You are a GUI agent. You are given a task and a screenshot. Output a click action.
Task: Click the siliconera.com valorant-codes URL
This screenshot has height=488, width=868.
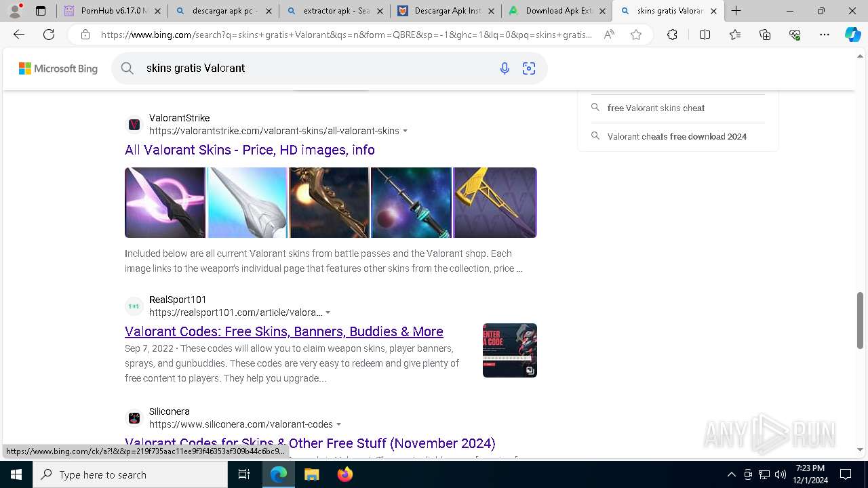click(241, 424)
